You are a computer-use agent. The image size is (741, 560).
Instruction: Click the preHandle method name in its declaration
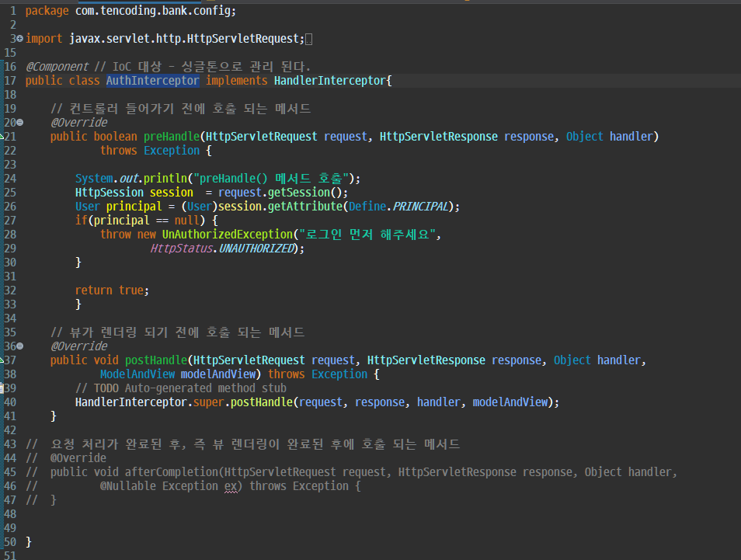pos(172,137)
